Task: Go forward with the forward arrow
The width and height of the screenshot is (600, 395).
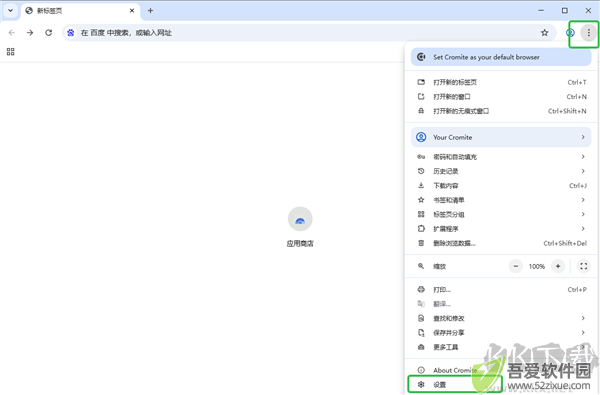Action: tap(30, 33)
